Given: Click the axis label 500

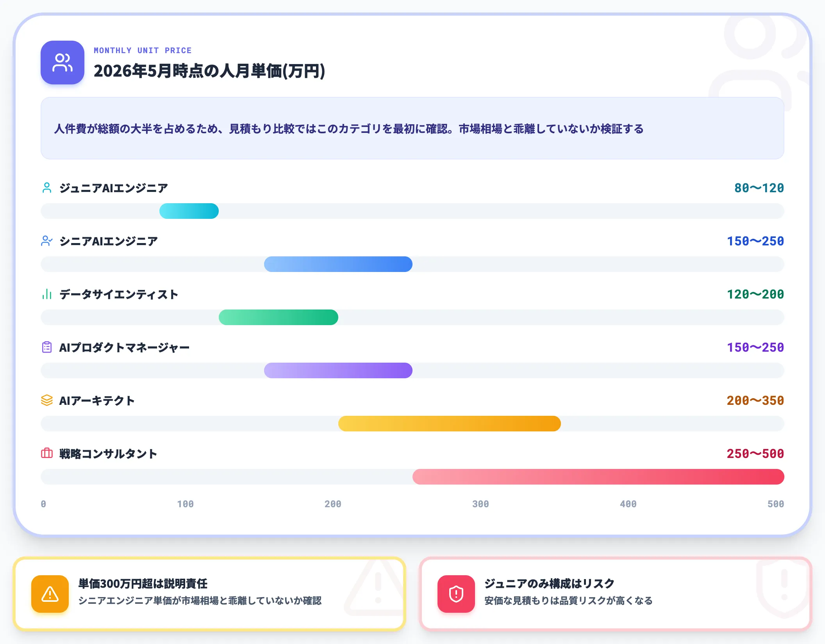Looking at the screenshot, I should pos(776,504).
